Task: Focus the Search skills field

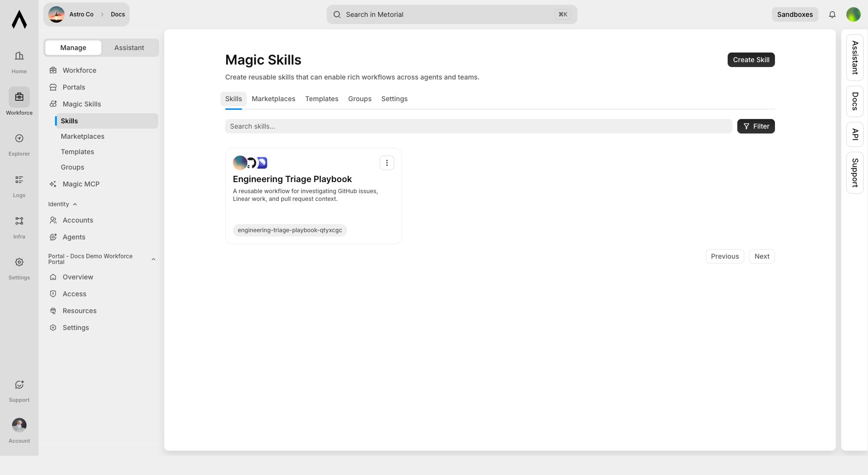Action: coord(478,126)
